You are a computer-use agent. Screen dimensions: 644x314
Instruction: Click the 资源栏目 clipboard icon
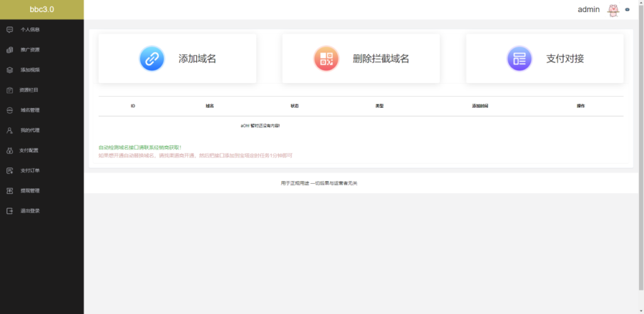[10, 90]
